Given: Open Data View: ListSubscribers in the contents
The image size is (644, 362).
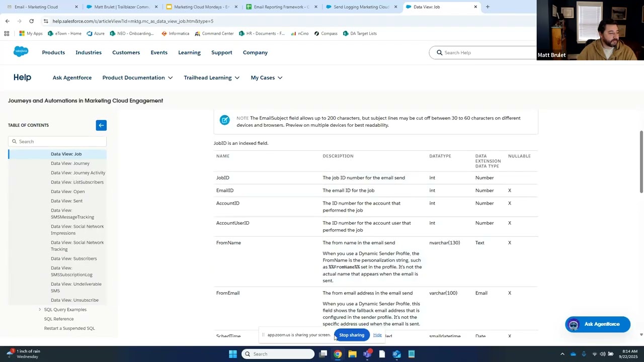Looking at the screenshot, I should coord(77,182).
